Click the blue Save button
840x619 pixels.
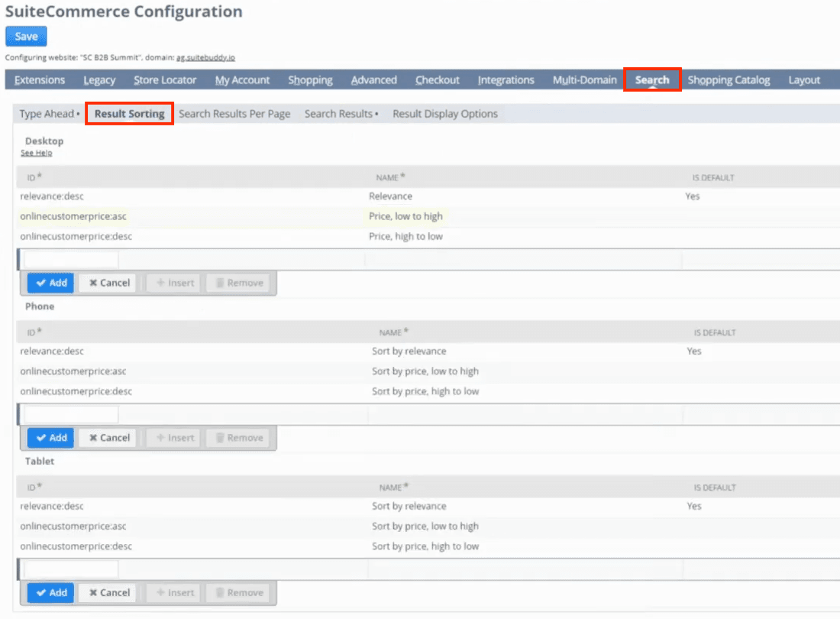click(x=26, y=37)
